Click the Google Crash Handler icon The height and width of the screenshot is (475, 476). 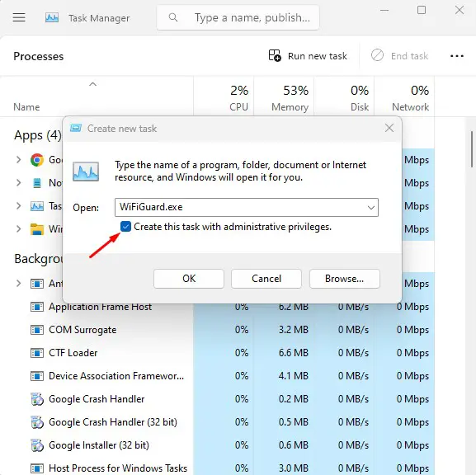click(x=37, y=399)
